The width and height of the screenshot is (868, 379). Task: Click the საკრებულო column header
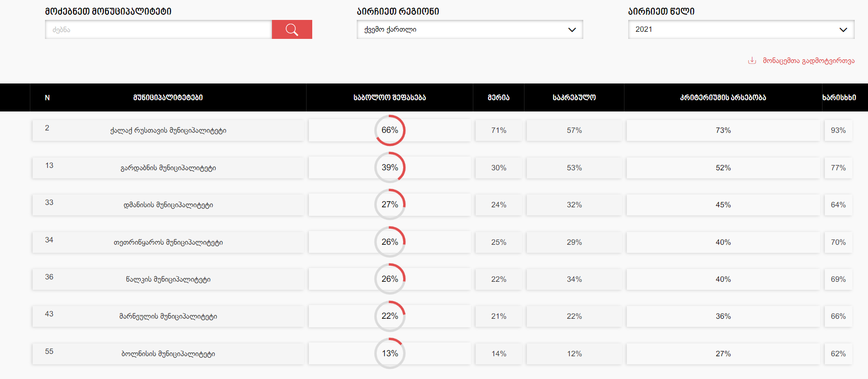pos(574,98)
